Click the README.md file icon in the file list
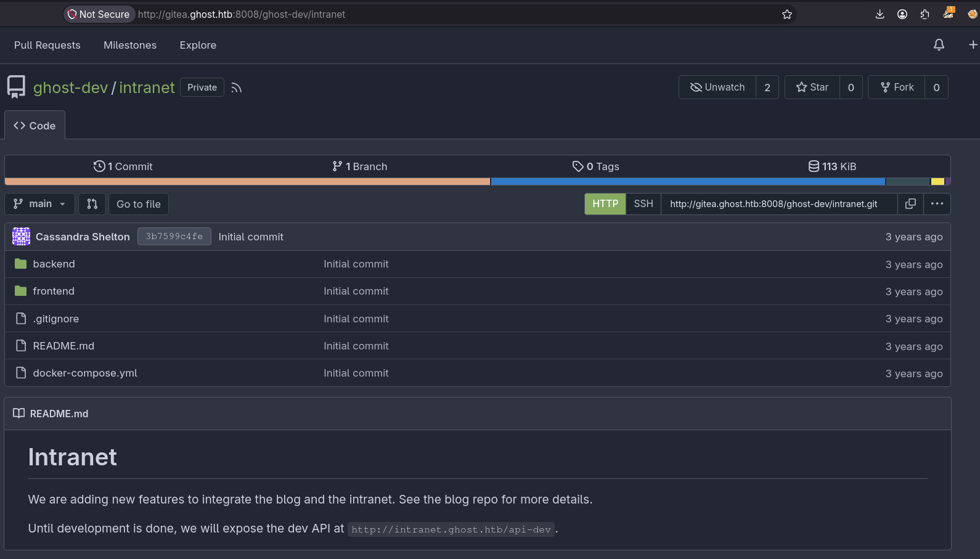Viewport: 980px width, 559px height. (21, 346)
